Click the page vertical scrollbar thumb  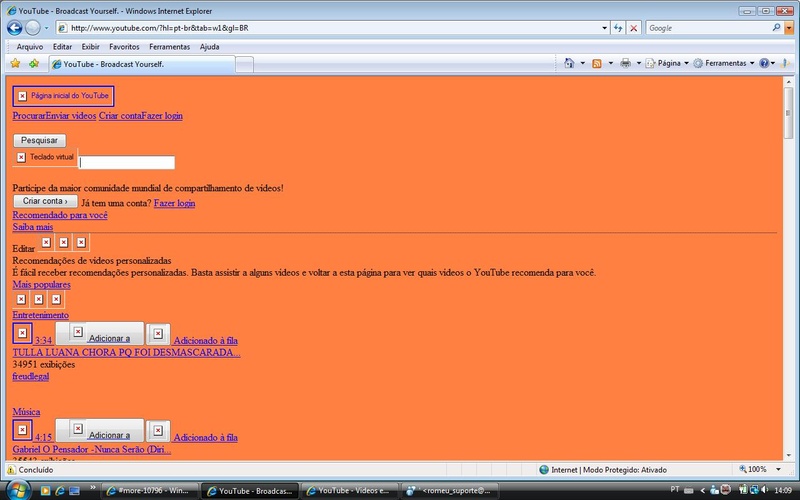788,112
